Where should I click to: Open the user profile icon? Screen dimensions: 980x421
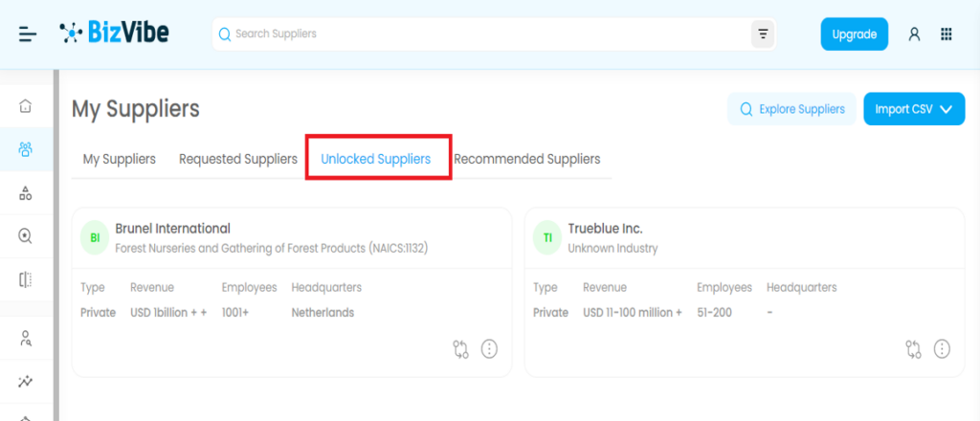tap(914, 34)
